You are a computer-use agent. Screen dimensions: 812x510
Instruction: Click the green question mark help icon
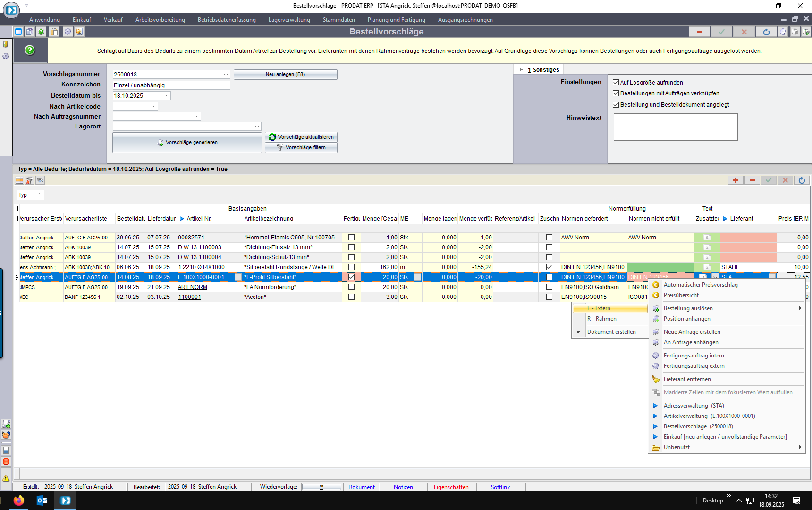coord(30,50)
